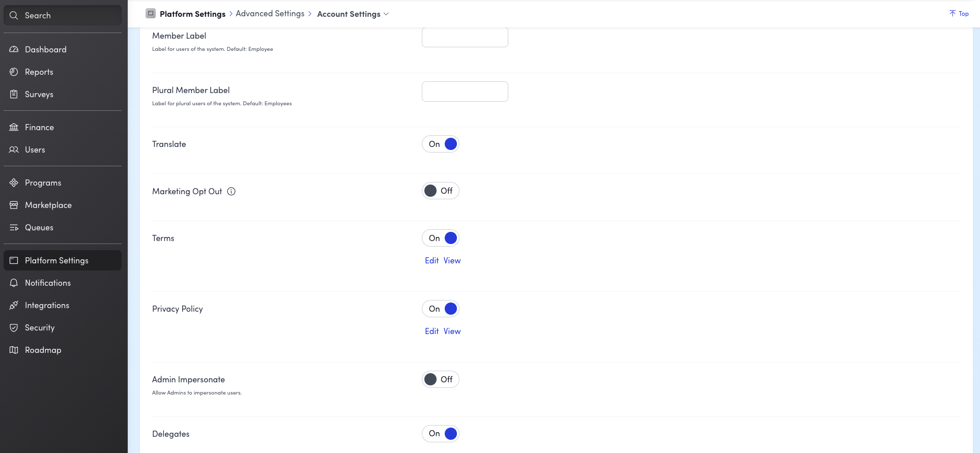980x453 pixels.
Task: Click the Marketing Opt Out info icon
Action: click(x=231, y=191)
